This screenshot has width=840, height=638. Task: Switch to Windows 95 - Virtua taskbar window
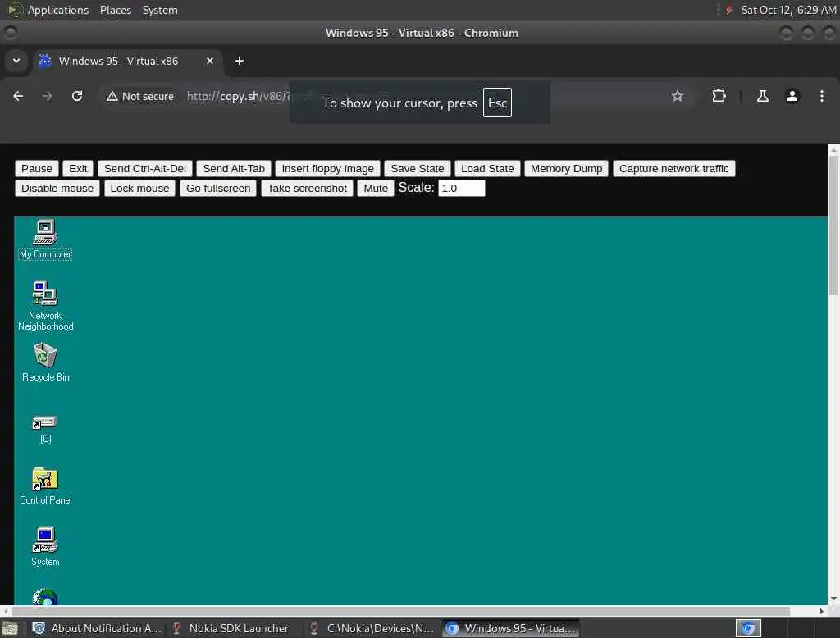click(510, 628)
